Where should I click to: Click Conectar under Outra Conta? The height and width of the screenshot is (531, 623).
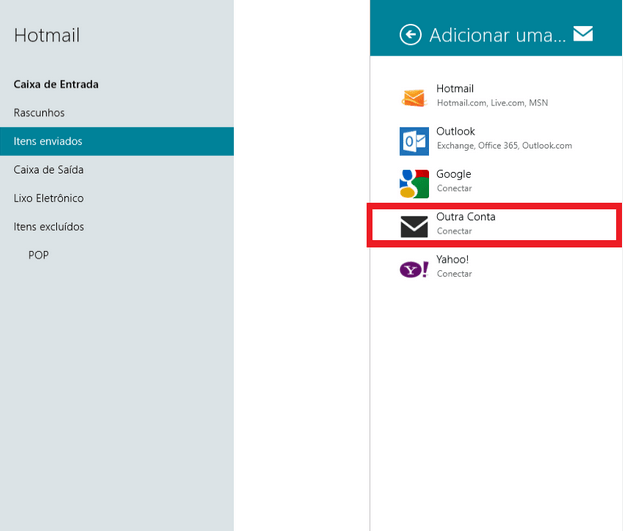click(x=454, y=231)
